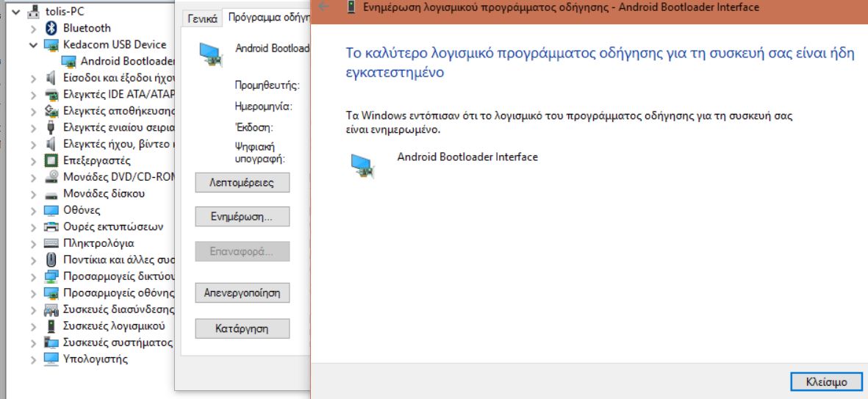Click the computer (Υπολογιστής) icon
Viewport: 868px width, 399px height.
click(51, 359)
